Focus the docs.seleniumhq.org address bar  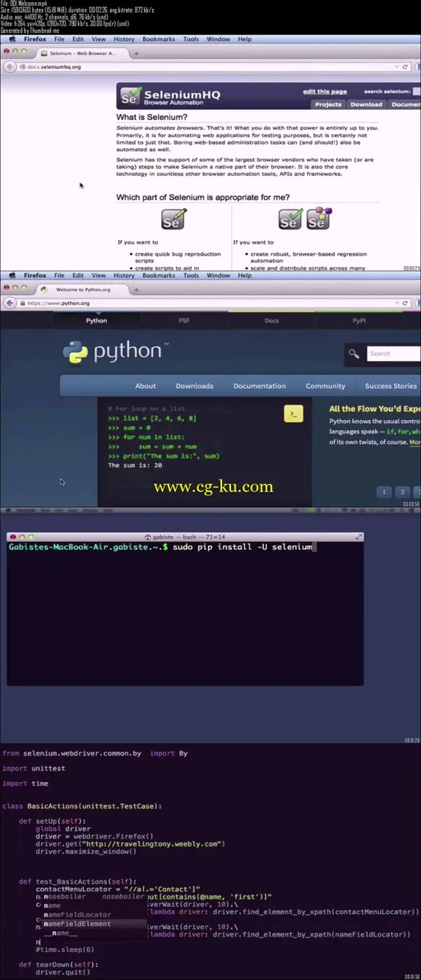pyautogui.click(x=212, y=67)
